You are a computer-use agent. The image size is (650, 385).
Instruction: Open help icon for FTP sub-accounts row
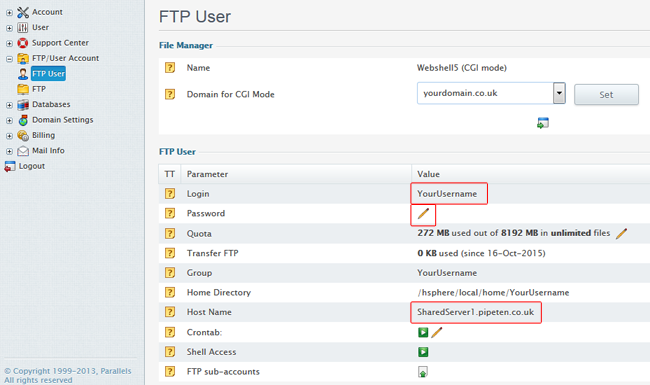point(170,371)
